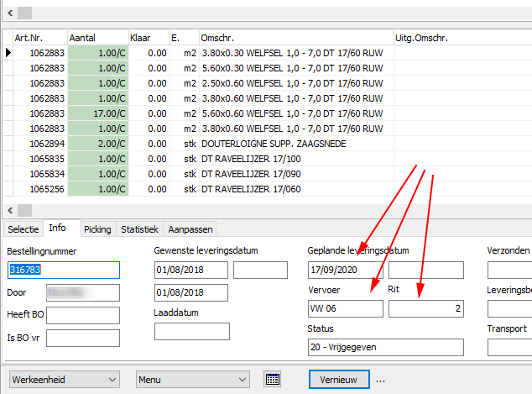Image resolution: width=532 pixels, height=394 pixels.
Task: Click the E. column header
Action: tap(185, 38)
